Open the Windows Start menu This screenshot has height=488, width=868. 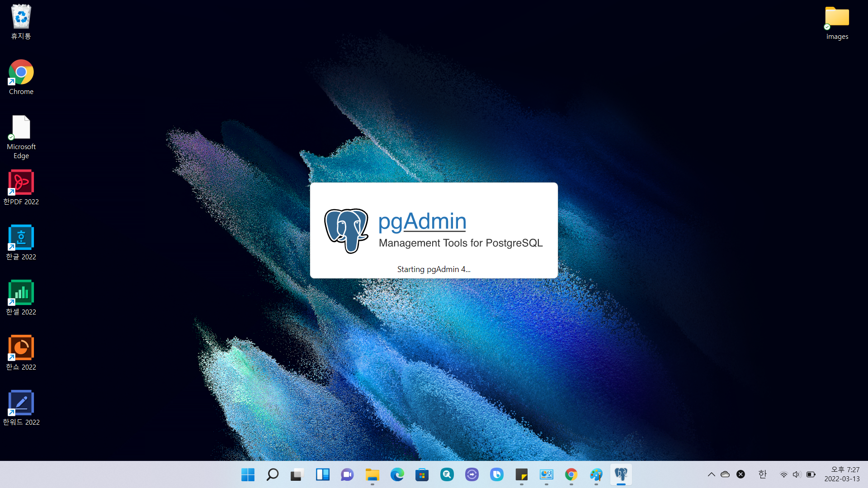248,474
